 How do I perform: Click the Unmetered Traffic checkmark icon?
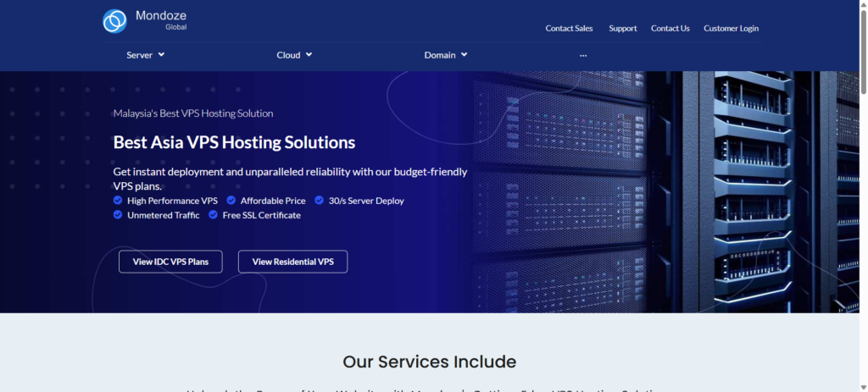[118, 214]
